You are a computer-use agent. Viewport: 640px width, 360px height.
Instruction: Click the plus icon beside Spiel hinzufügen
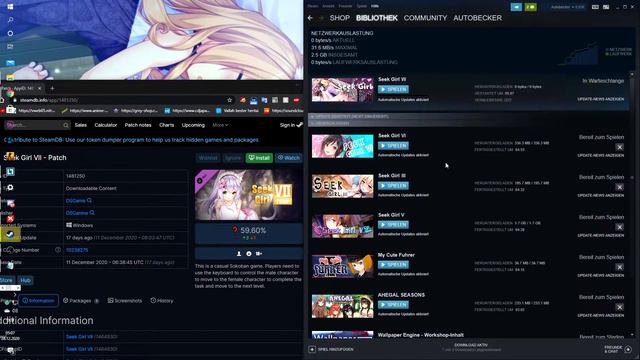(312, 349)
